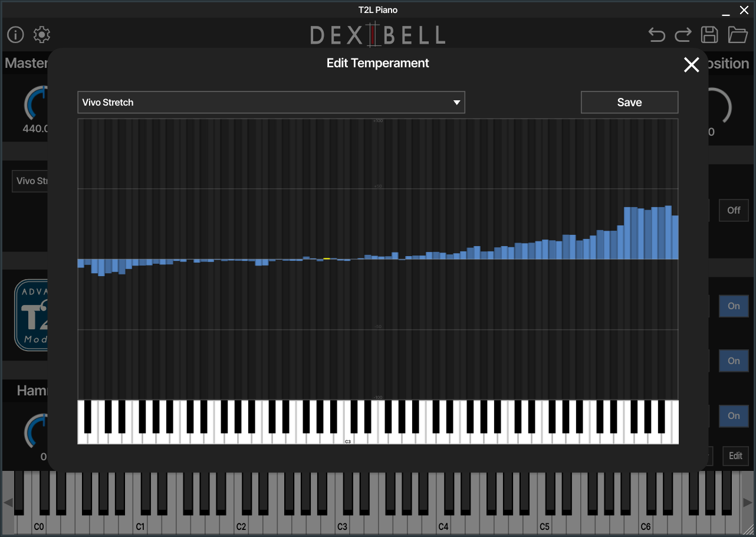This screenshot has height=537, width=756.
Task: Disable the bottom On switch
Action: (733, 416)
